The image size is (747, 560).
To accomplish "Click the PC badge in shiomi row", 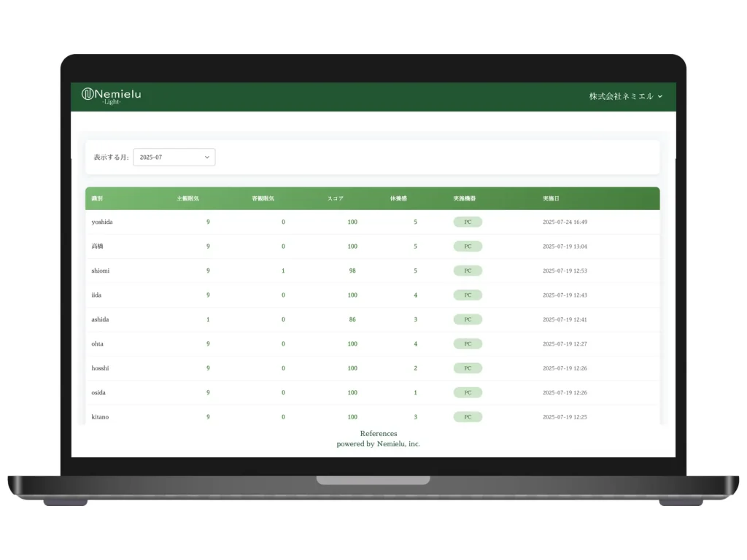I will (x=468, y=271).
